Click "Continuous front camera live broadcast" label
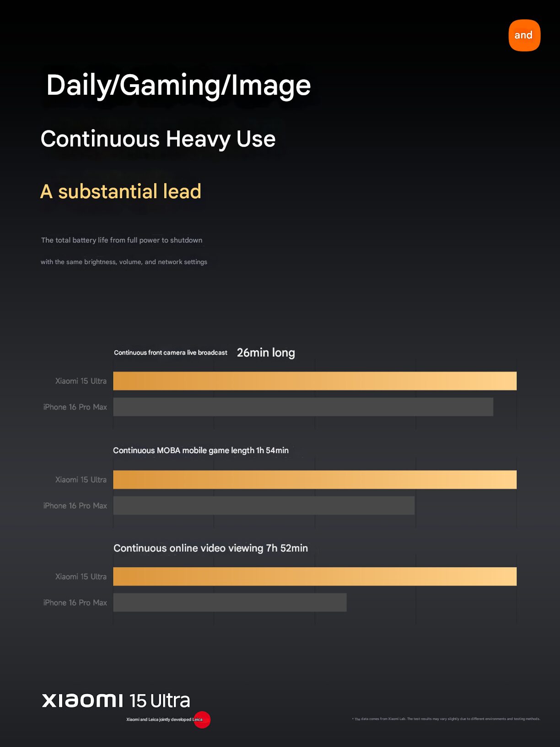Screen dimensions: 560x747 click(171, 352)
